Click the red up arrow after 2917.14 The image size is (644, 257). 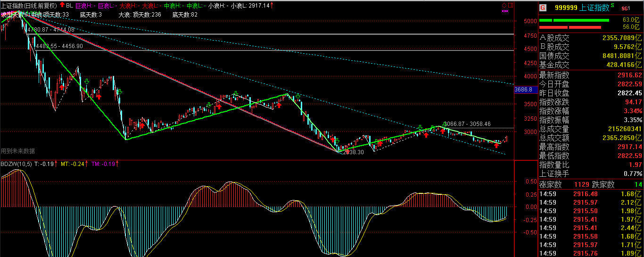pos(272,6)
